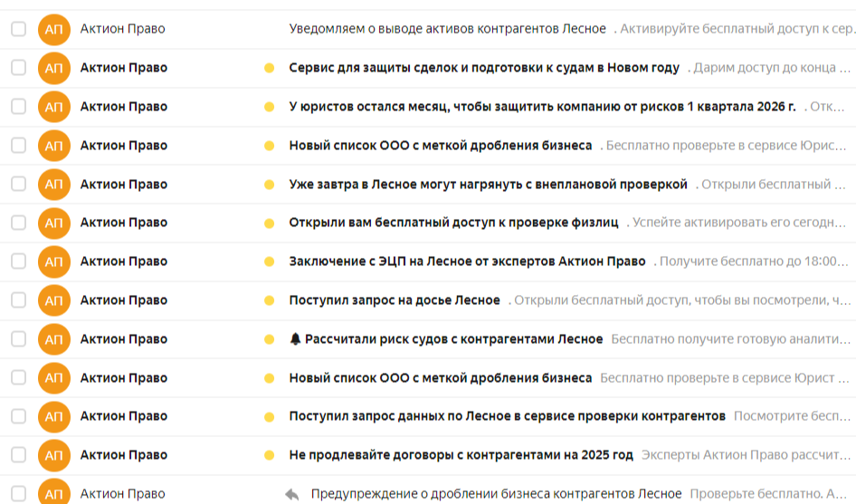856x504 pixels.
Task: Select the checkbox of the 'Не продлевайте договоры' email
Action: [19, 455]
